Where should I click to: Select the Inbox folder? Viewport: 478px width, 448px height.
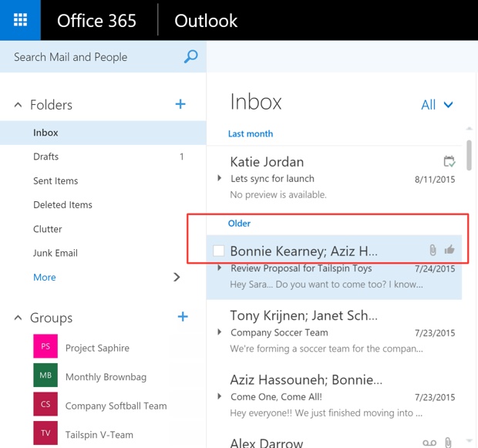pos(103,133)
